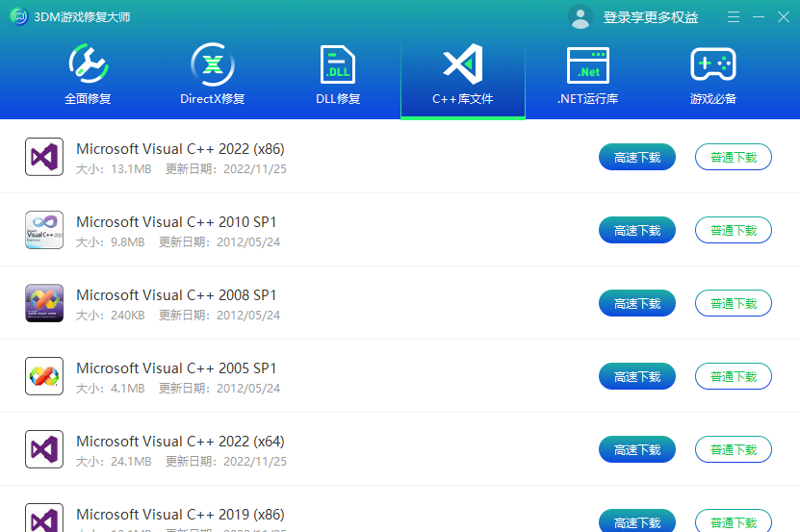Screen dimensions: 800x532
Task: Click the Visual C++ 2008 SP1 icon
Action: (44, 303)
